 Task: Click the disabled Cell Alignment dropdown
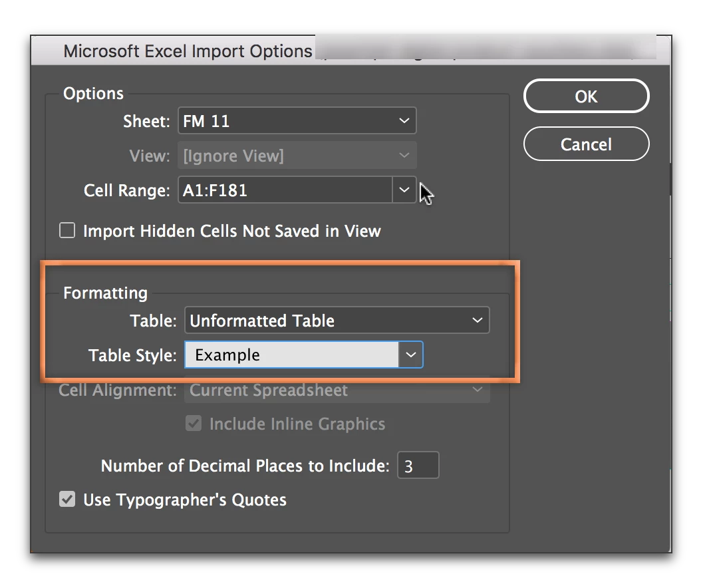[x=337, y=390]
